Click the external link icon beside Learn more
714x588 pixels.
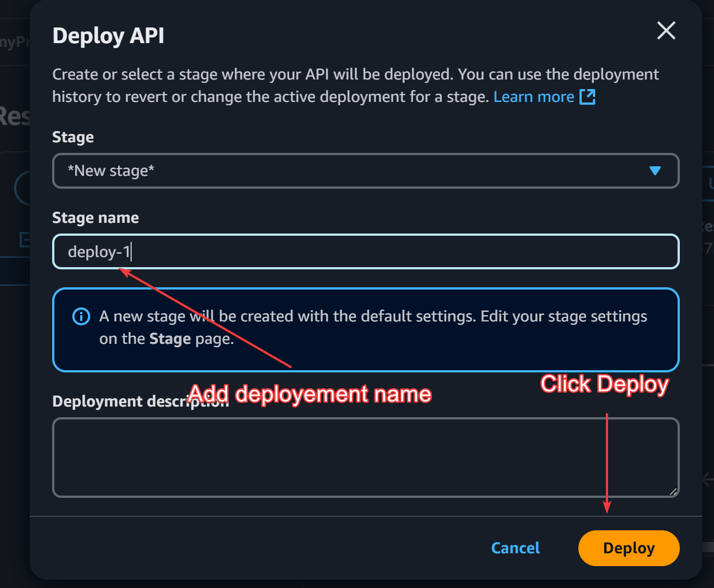(x=587, y=97)
